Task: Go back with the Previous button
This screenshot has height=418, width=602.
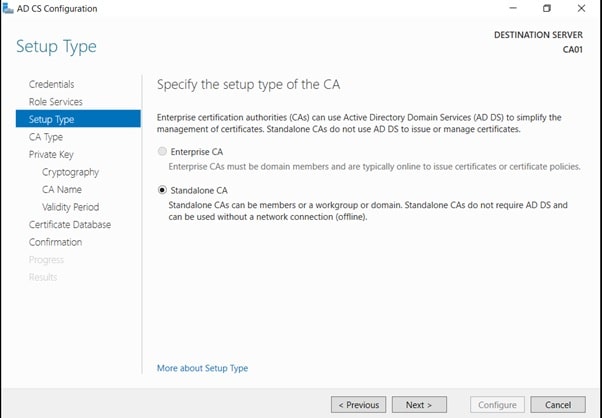Action: (x=358, y=405)
